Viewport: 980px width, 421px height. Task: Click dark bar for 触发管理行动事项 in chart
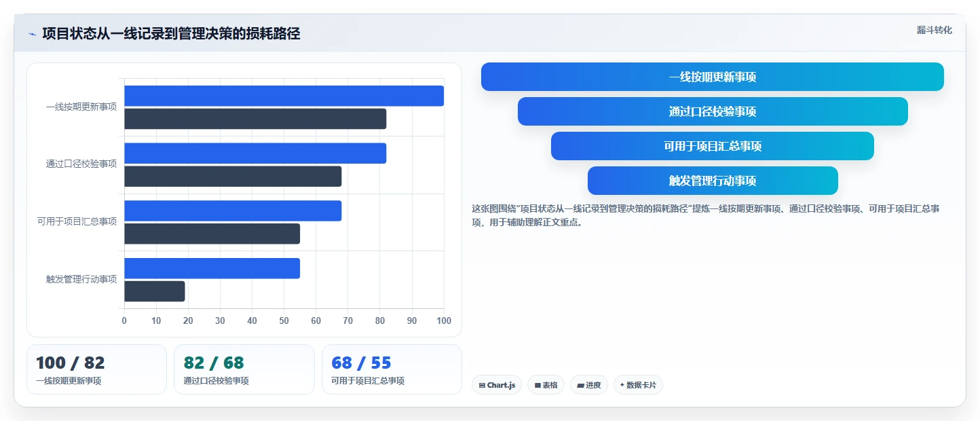pos(155,291)
